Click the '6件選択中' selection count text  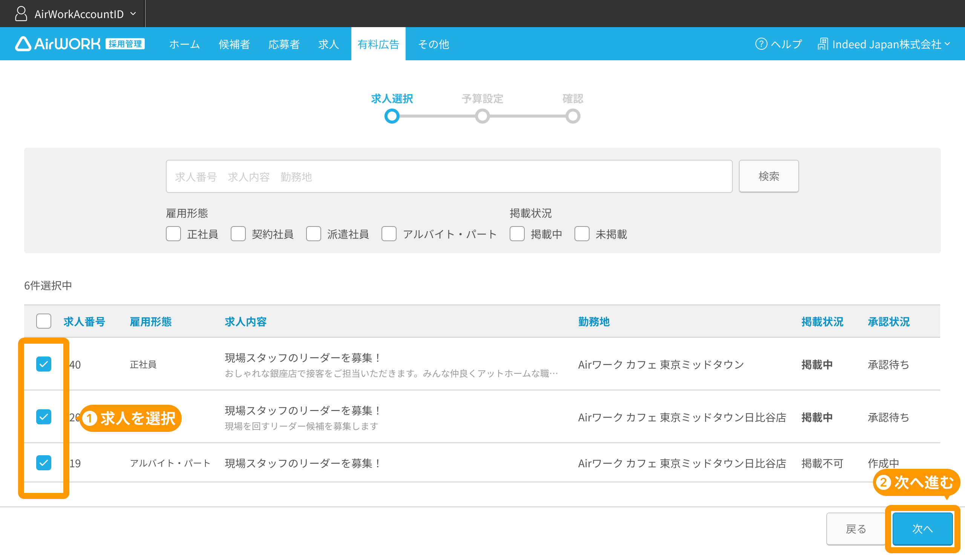coord(48,286)
